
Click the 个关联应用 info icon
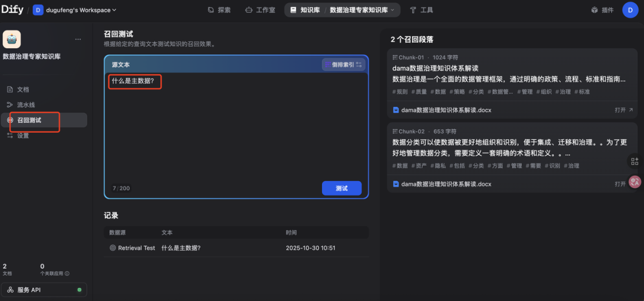[67, 274]
